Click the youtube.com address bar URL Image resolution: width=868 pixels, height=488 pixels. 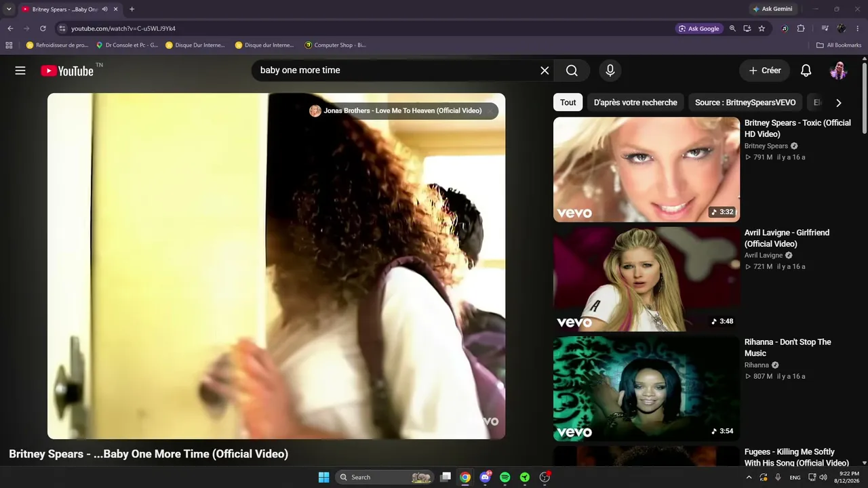pos(123,28)
